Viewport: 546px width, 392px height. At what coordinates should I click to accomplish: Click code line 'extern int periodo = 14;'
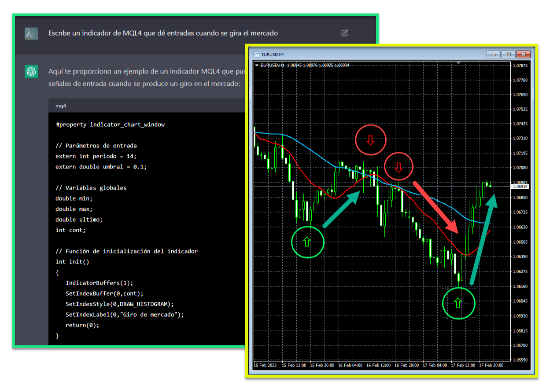(96, 156)
